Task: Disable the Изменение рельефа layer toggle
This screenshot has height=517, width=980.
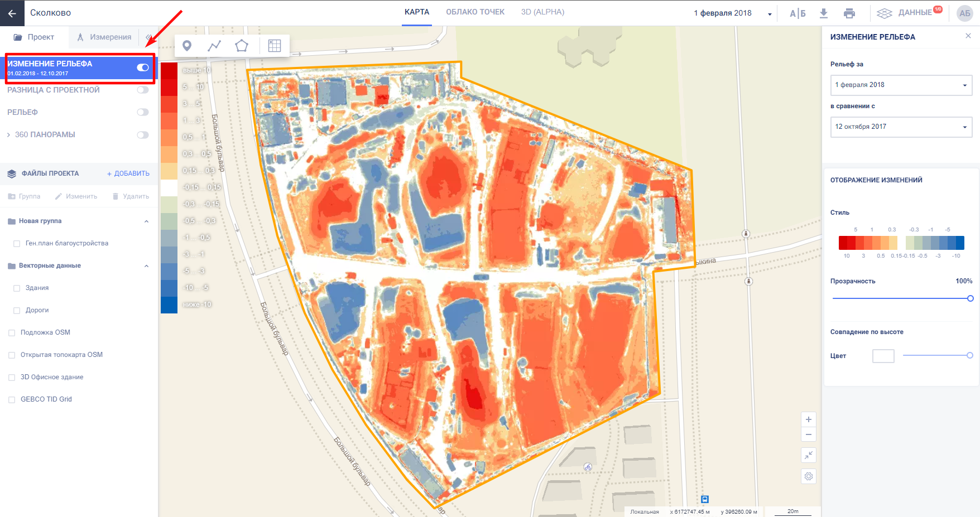Action: (143, 67)
